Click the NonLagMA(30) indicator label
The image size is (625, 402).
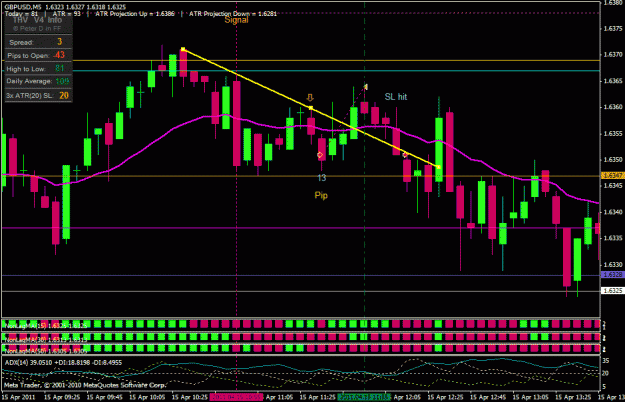[x=45, y=339]
